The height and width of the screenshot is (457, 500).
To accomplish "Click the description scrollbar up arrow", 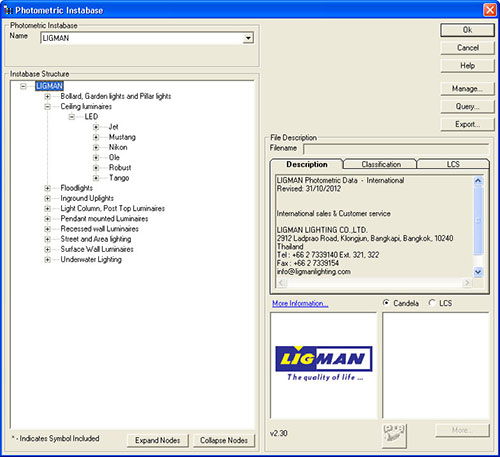I will [x=478, y=181].
